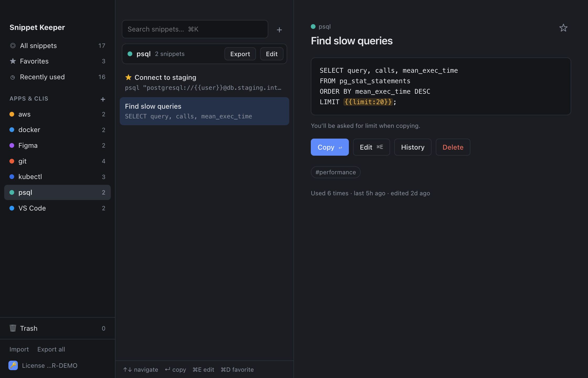Click the blue docker color dot

pos(12,130)
